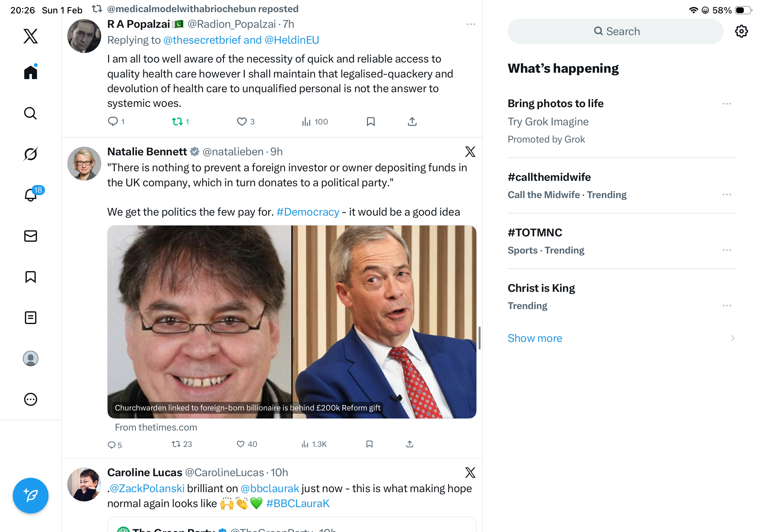Click the compose new post button

point(31,496)
